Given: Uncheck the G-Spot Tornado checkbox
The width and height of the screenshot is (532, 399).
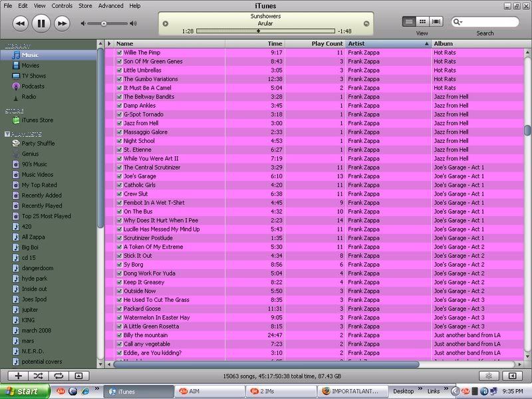Looking at the screenshot, I should click(120, 114).
